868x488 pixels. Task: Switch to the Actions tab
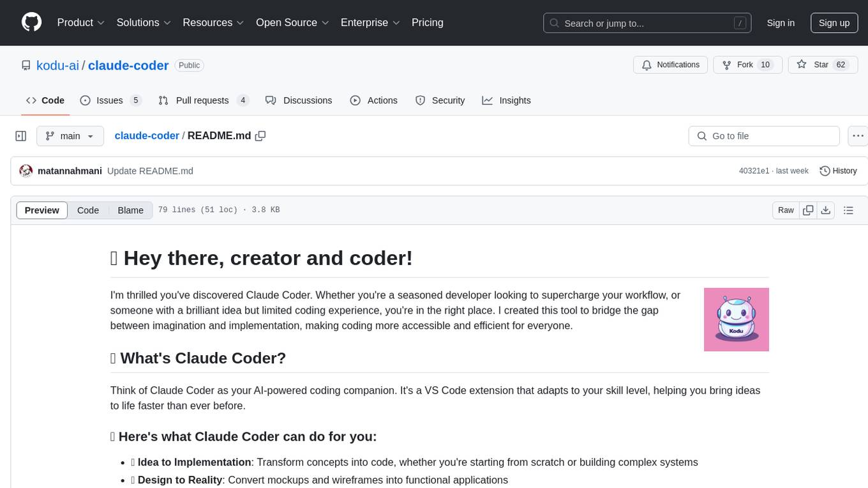pyautogui.click(x=374, y=100)
